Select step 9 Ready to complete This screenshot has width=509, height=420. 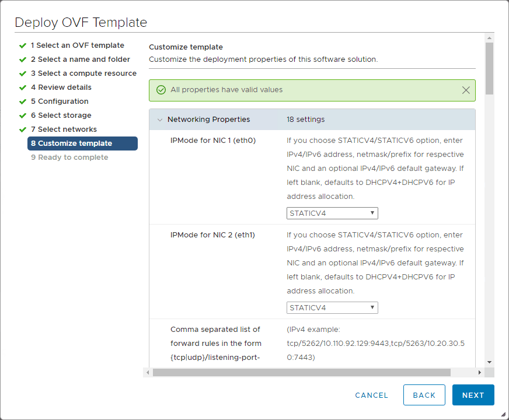point(70,157)
